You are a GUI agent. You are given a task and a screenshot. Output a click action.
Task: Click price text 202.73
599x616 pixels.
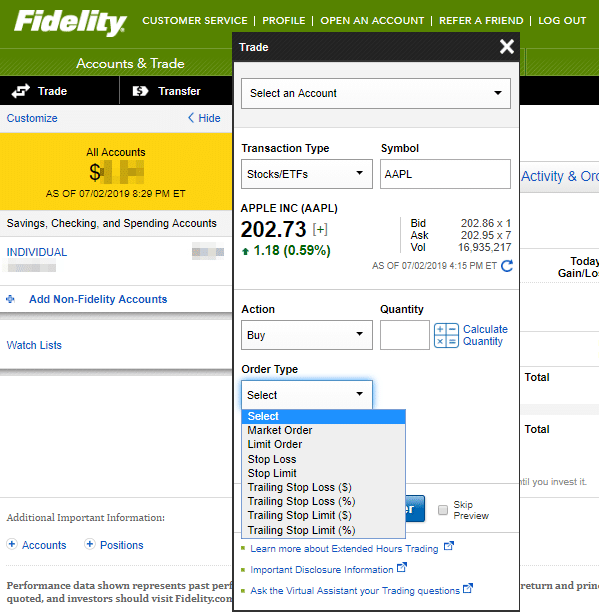(x=273, y=229)
